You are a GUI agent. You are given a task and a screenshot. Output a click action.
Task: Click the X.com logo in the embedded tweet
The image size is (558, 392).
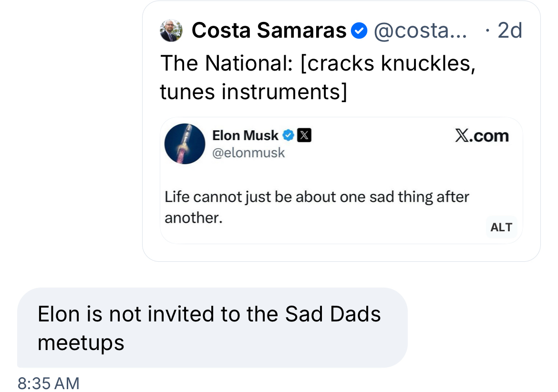pos(482,136)
